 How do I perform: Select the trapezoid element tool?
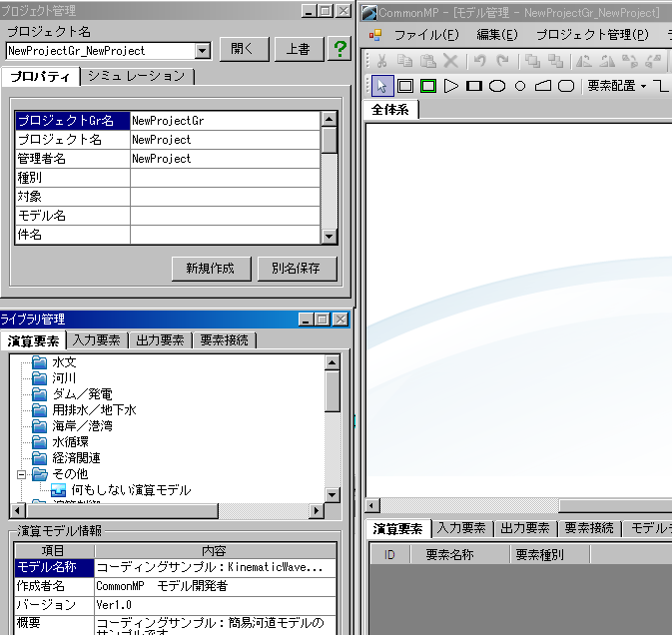coord(543,86)
